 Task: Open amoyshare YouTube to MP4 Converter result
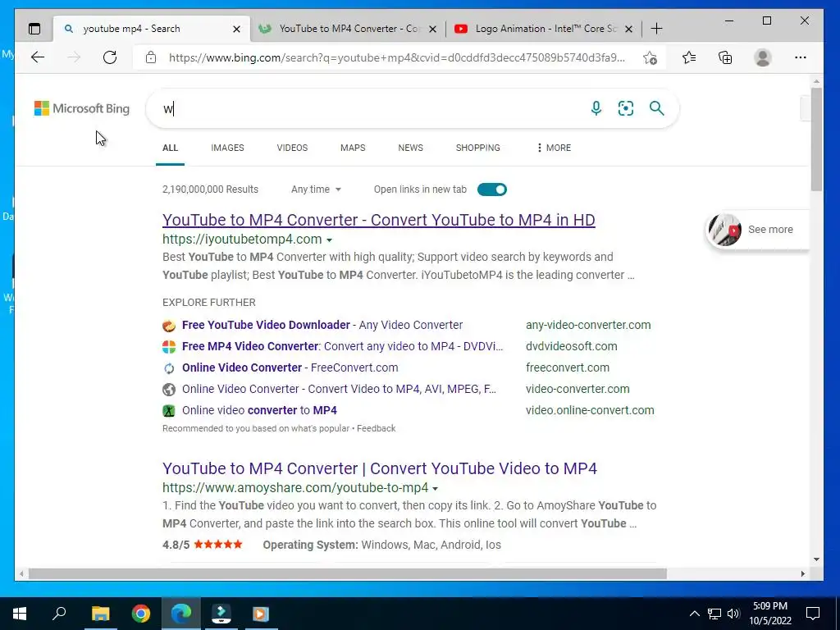(x=380, y=468)
